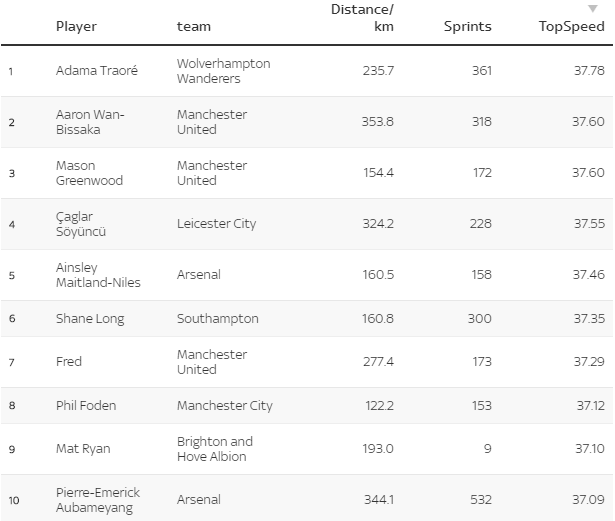615x521 pixels.
Task: Sort table by Player column header
Action: coord(76,27)
